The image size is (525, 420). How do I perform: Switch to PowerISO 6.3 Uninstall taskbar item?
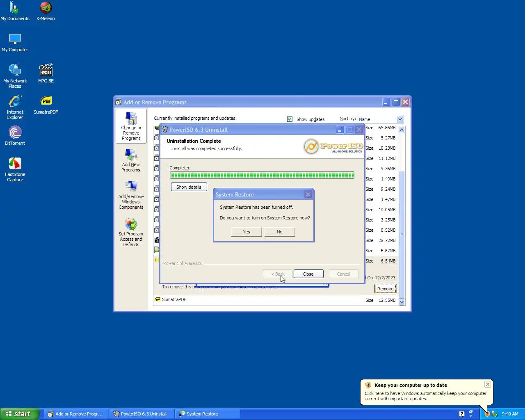click(x=142, y=414)
